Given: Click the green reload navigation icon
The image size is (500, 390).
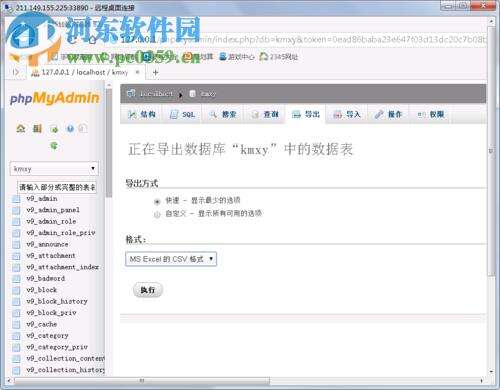Looking at the screenshot, I should (x=54, y=145).
